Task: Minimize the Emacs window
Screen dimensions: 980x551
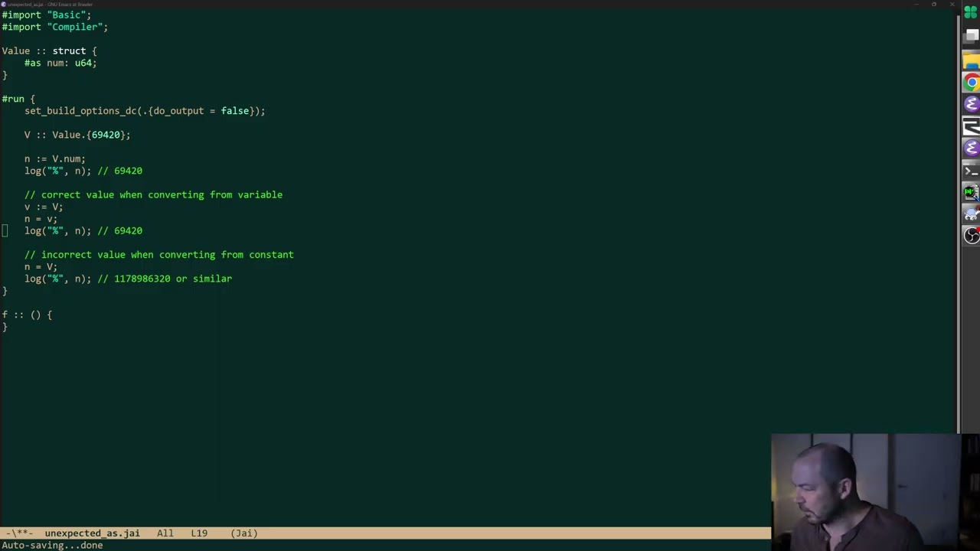Action: [916, 4]
